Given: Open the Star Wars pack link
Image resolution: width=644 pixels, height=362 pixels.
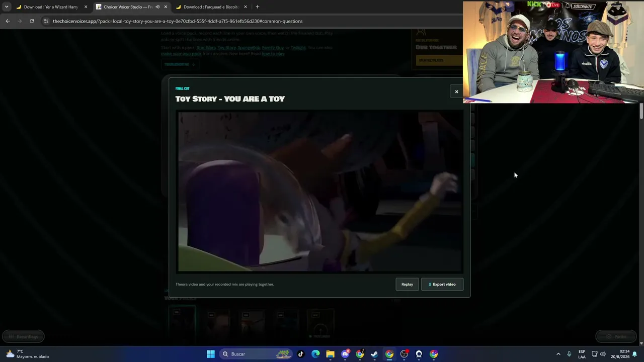Looking at the screenshot, I should coord(206,48).
